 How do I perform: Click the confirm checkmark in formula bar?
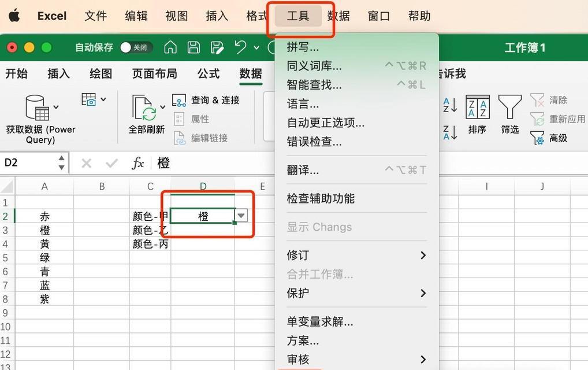pos(111,163)
